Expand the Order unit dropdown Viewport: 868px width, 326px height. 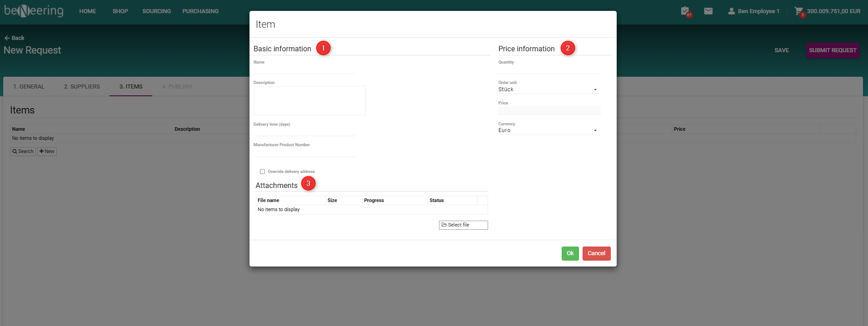549,89
